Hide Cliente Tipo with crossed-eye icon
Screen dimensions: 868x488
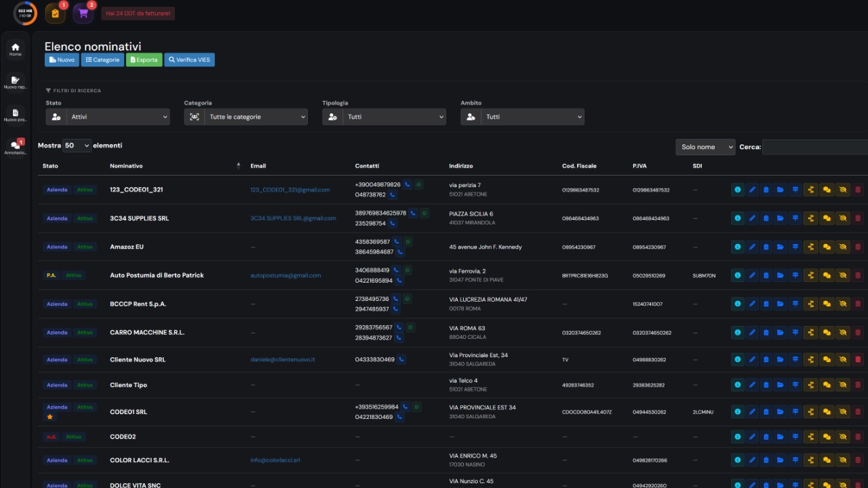click(843, 384)
